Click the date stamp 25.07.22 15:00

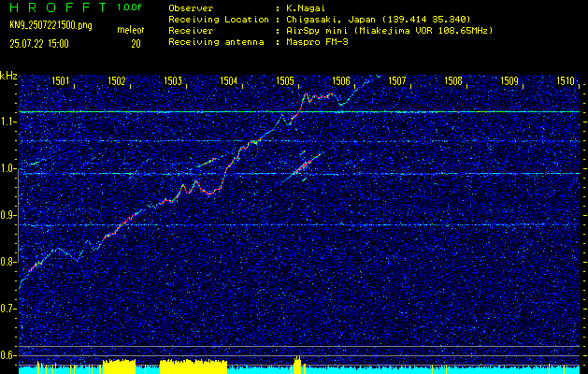39,44
